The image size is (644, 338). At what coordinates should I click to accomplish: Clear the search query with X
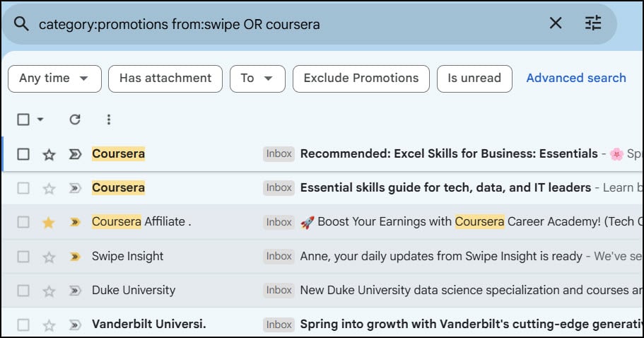click(556, 23)
